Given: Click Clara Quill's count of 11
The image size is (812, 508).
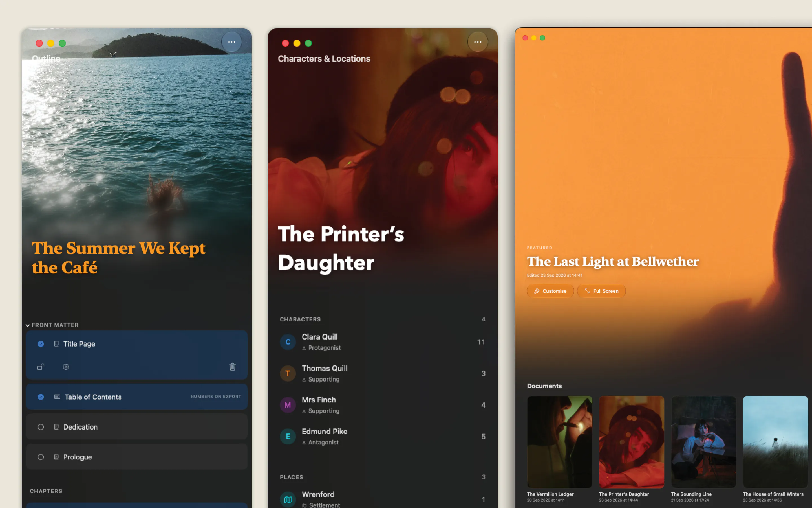Looking at the screenshot, I should pos(481,342).
